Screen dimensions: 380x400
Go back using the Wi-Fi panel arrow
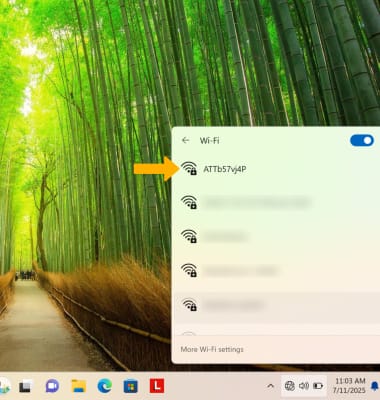(186, 140)
